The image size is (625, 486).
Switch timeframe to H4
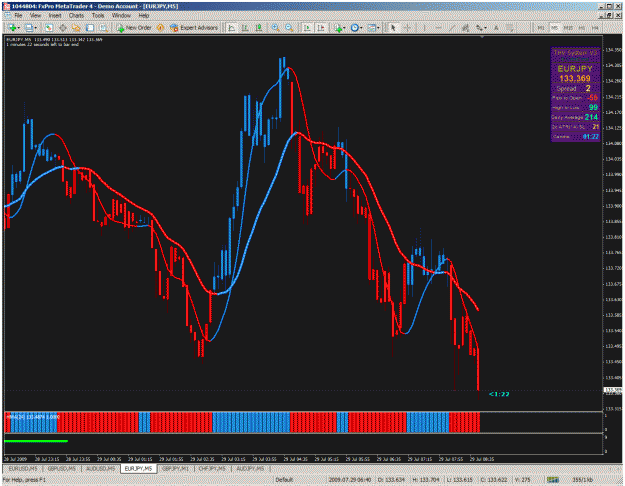(595, 28)
